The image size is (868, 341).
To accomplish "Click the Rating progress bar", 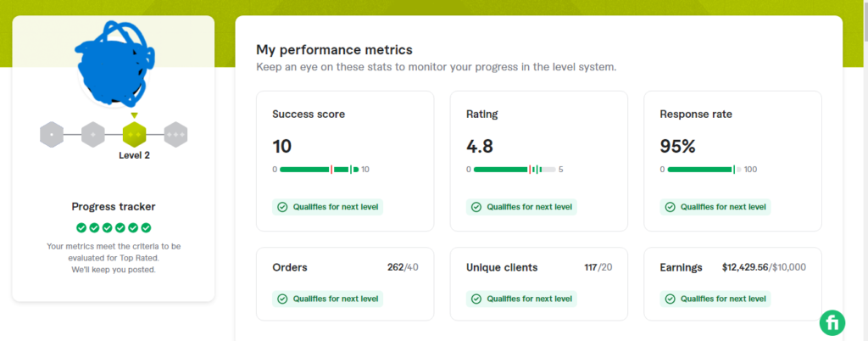I will click(x=513, y=170).
